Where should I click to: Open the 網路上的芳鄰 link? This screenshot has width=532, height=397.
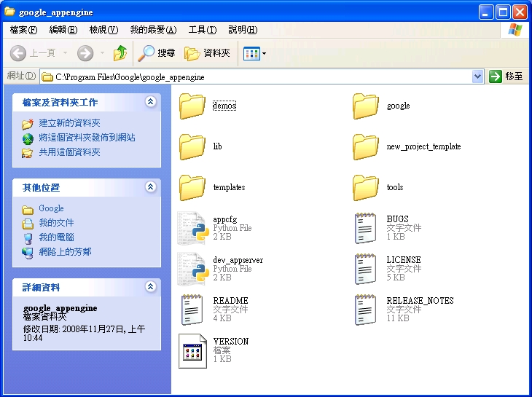pyautogui.click(x=65, y=252)
